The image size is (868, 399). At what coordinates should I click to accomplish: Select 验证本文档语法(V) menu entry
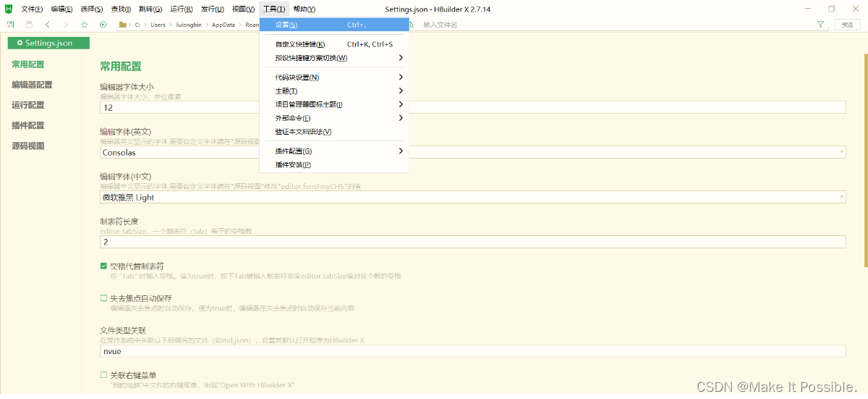[x=334, y=132]
